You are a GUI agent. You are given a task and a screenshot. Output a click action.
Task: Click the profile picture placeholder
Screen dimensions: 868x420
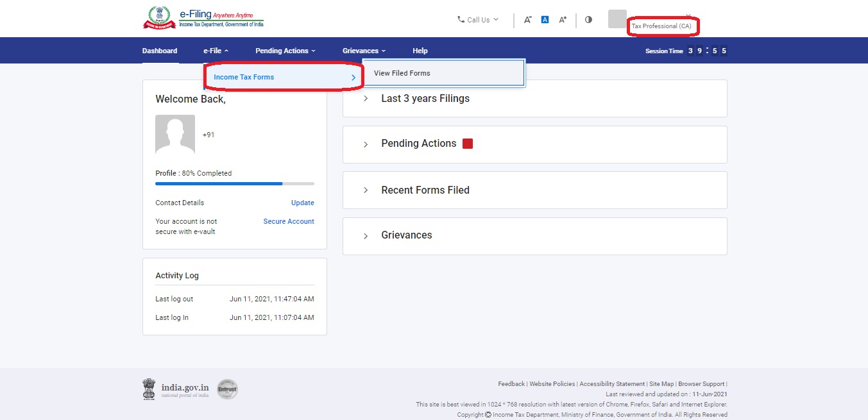(175, 135)
